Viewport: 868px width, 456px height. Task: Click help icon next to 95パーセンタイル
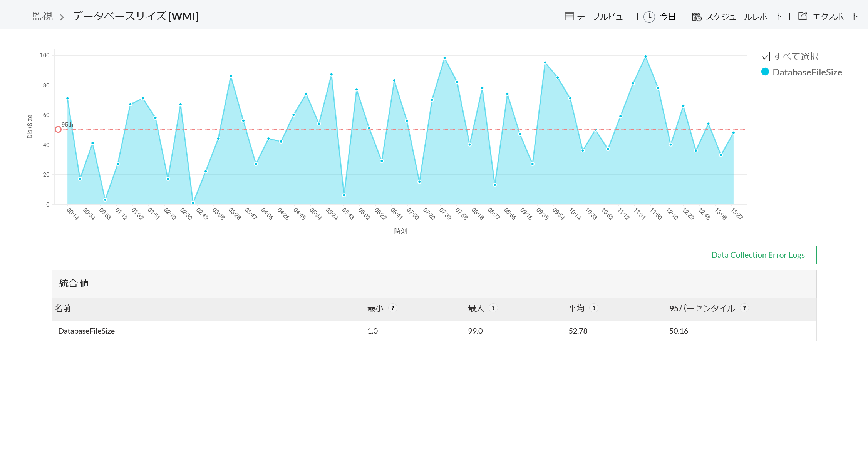(x=744, y=308)
